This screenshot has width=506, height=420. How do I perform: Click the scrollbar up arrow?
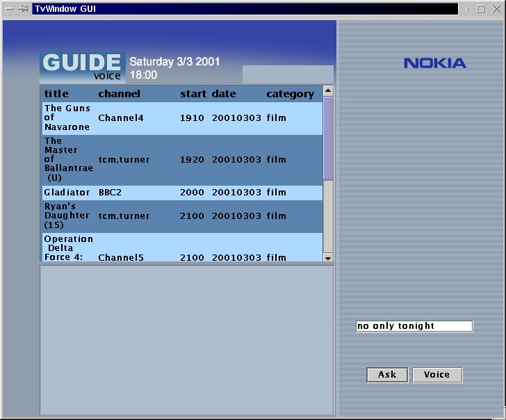click(x=328, y=90)
